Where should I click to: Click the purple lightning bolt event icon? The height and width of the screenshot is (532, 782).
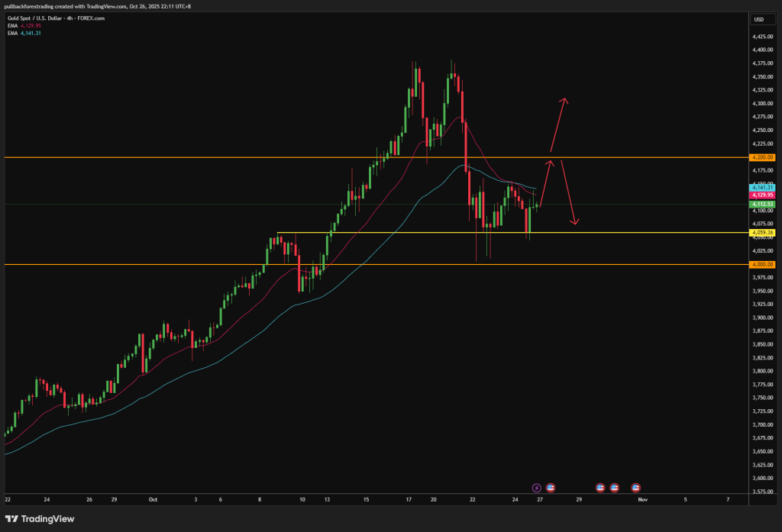click(536, 487)
